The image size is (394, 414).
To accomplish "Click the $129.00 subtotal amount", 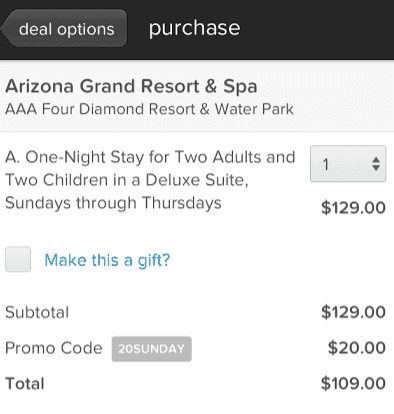I will click(353, 312).
